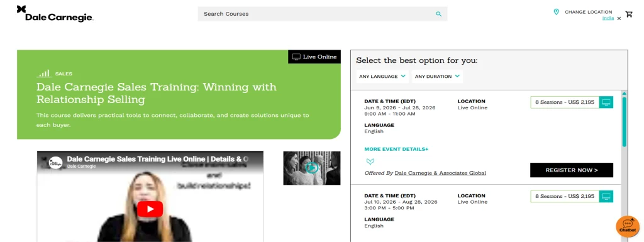
Task: Click the Jun 9, 2026 - Jul 28, 2026 date
Action: [399, 108]
